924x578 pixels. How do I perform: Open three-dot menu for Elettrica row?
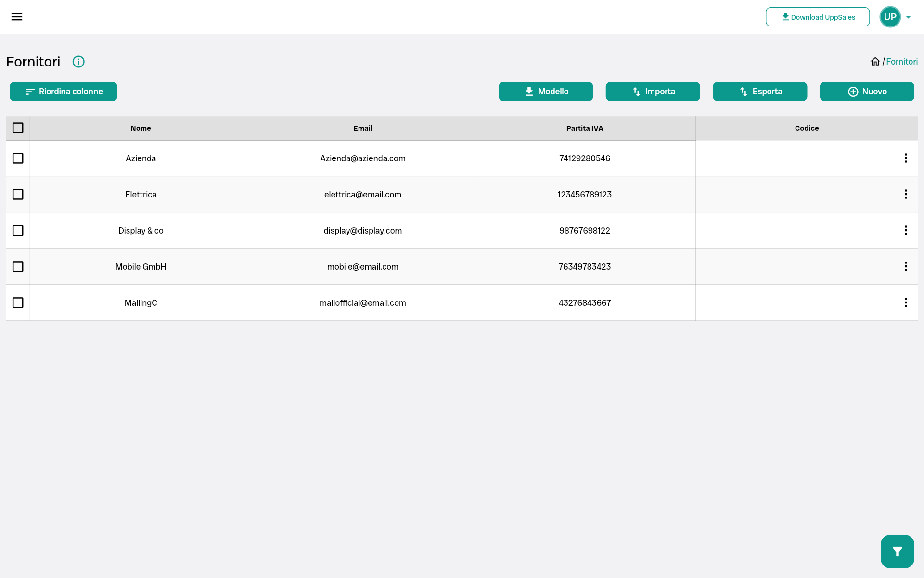pyautogui.click(x=906, y=194)
